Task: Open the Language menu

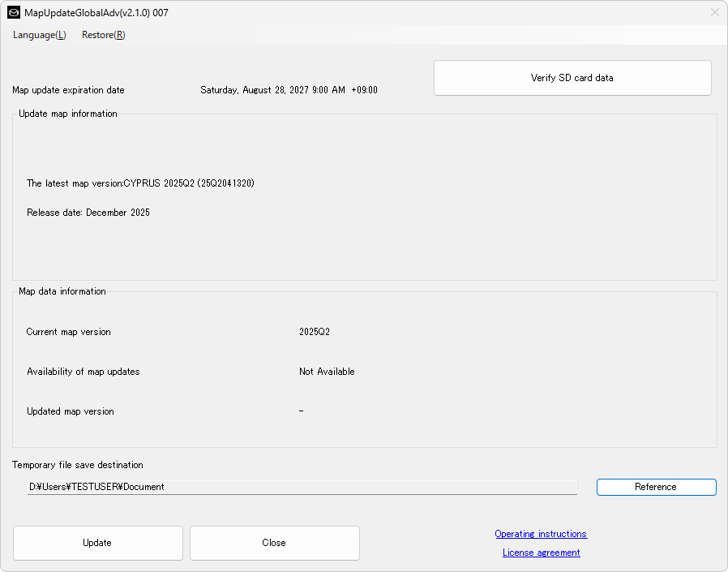Action: 39,35
